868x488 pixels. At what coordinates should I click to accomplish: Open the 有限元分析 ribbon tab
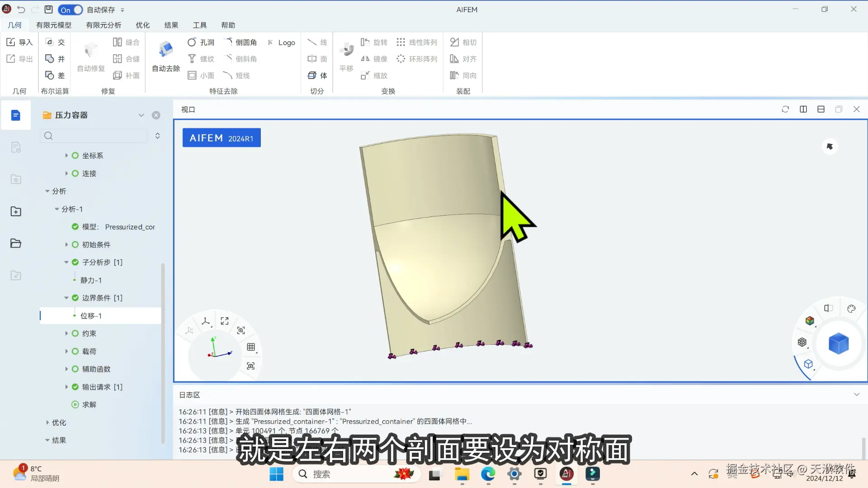(x=104, y=25)
